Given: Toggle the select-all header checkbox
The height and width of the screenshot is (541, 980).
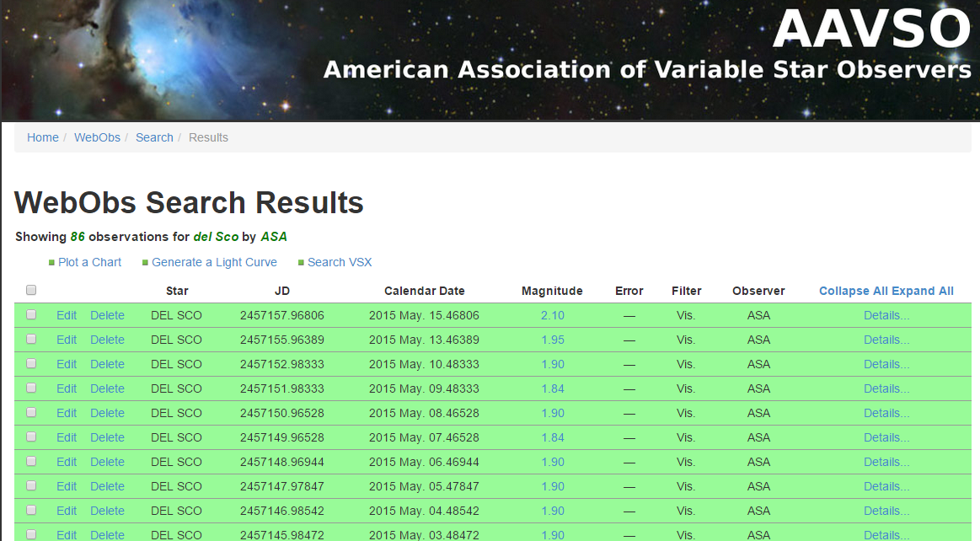Looking at the screenshot, I should click(x=31, y=290).
